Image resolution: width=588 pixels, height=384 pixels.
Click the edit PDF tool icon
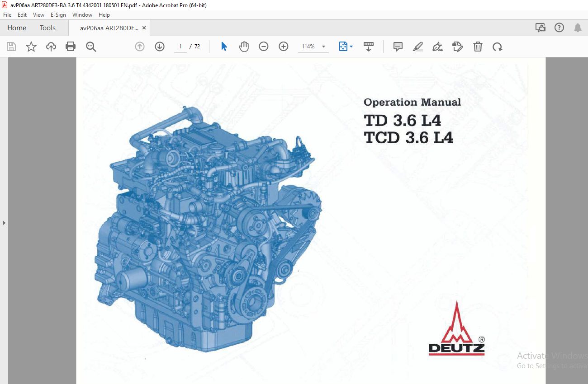(x=458, y=47)
